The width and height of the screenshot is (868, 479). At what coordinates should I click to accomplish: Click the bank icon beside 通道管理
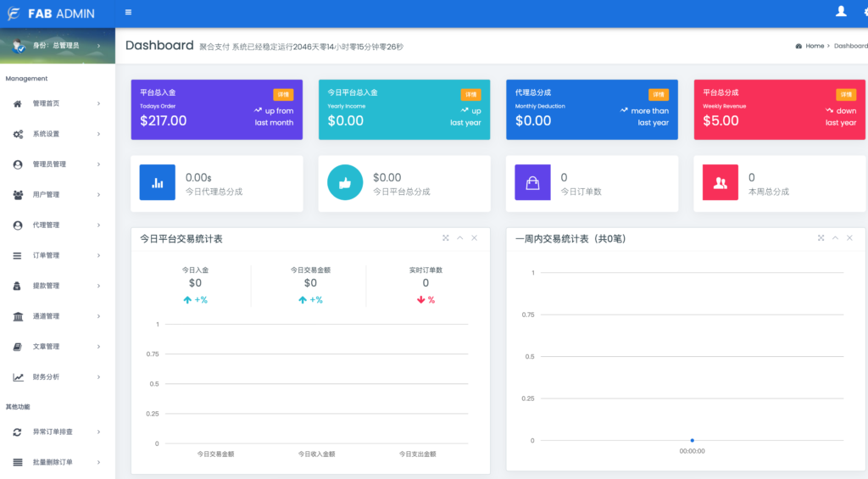pyautogui.click(x=18, y=316)
